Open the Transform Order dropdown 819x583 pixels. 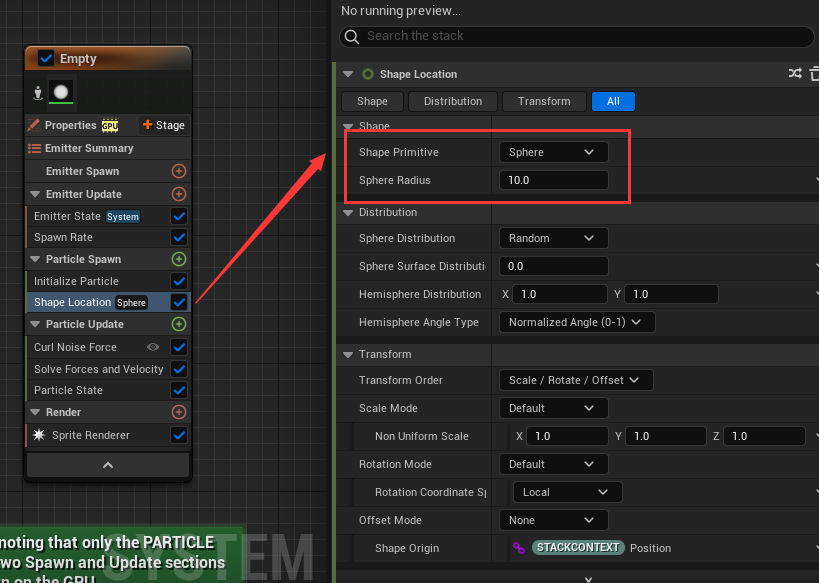(x=575, y=380)
